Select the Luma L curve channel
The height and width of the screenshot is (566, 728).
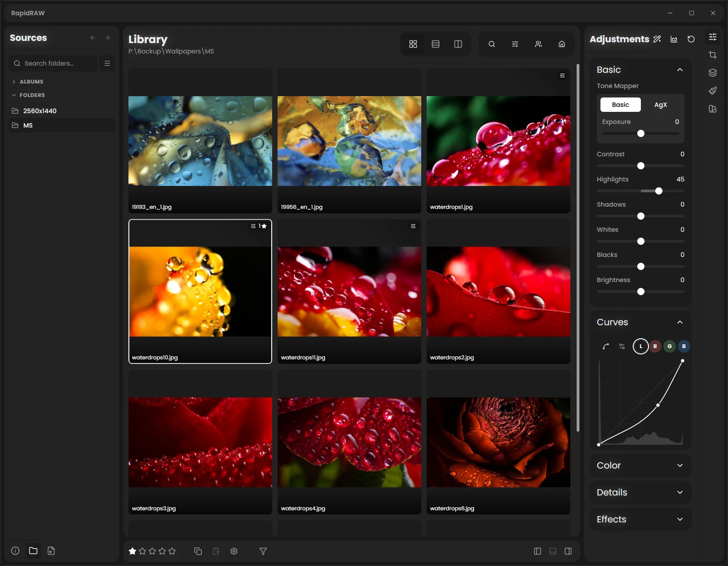[x=641, y=346]
